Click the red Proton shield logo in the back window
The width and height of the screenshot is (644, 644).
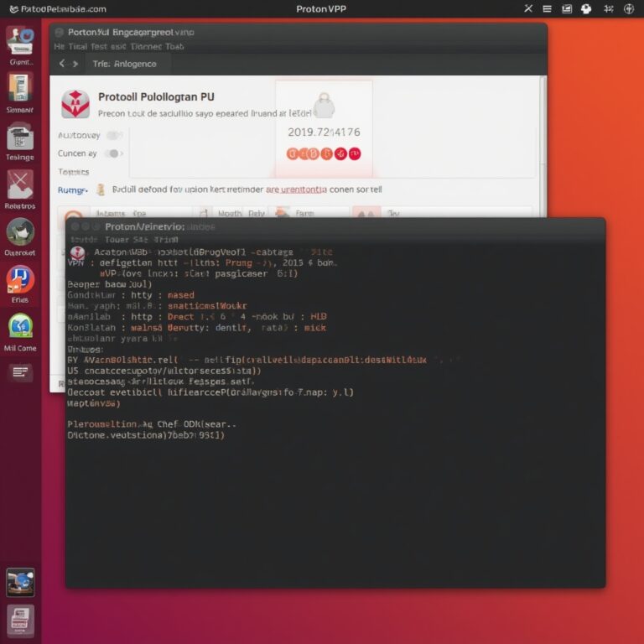[75, 104]
